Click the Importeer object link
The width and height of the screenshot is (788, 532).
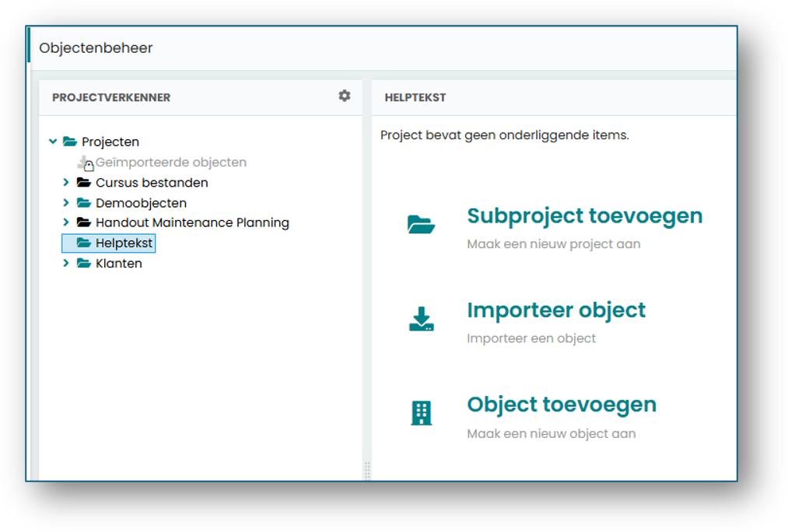556,310
